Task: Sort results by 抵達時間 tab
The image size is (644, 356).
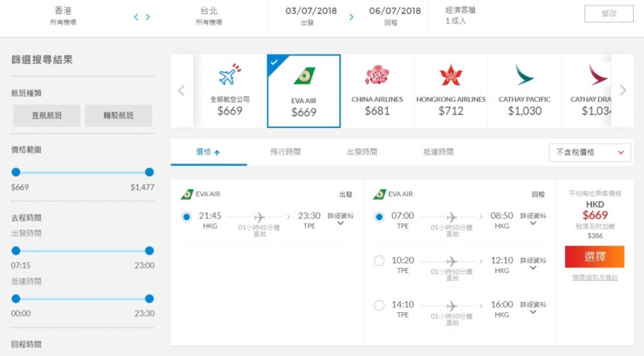Action: 438,152
